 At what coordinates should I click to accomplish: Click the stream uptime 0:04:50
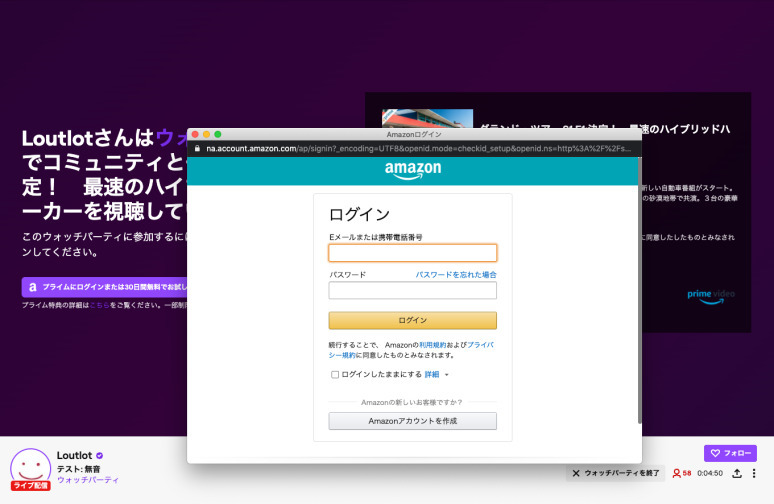point(710,473)
